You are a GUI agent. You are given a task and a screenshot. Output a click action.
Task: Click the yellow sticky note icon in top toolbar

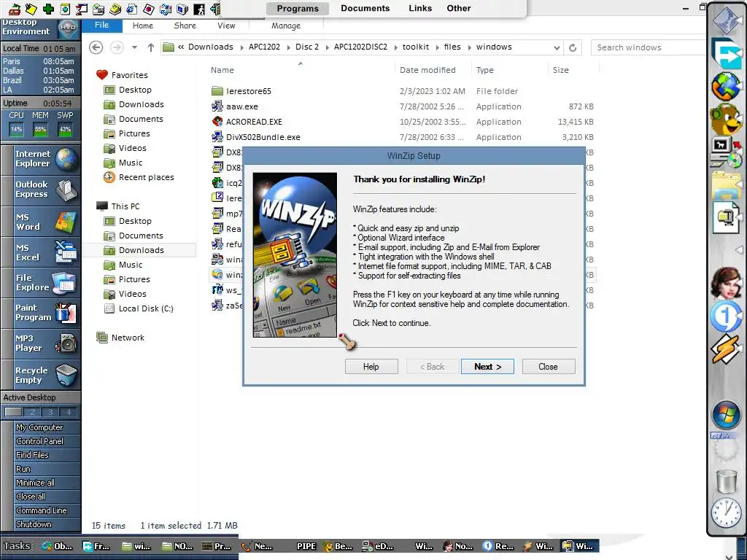pos(31,9)
